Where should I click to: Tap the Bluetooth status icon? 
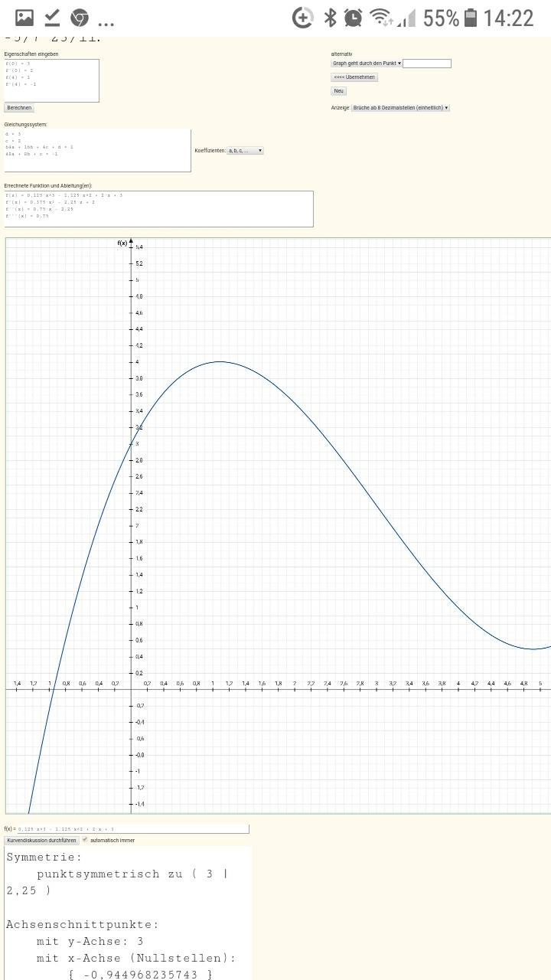click(x=331, y=18)
